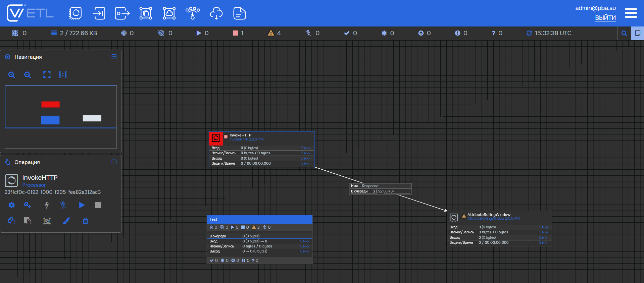This screenshot has height=283, width=644.
Task: Click the birdseye red InvokeHTTP rectangle
Action: click(x=51, y=104)
